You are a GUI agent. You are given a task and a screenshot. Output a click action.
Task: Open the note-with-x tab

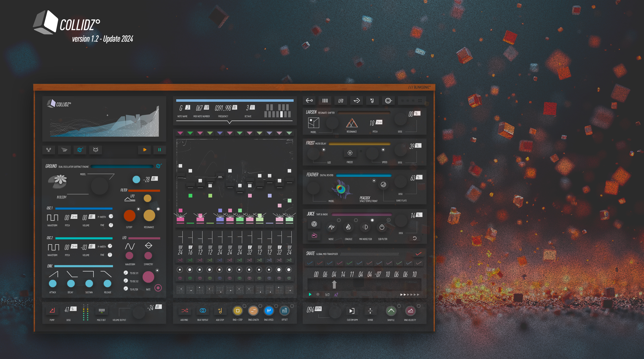tap(372, 101)
